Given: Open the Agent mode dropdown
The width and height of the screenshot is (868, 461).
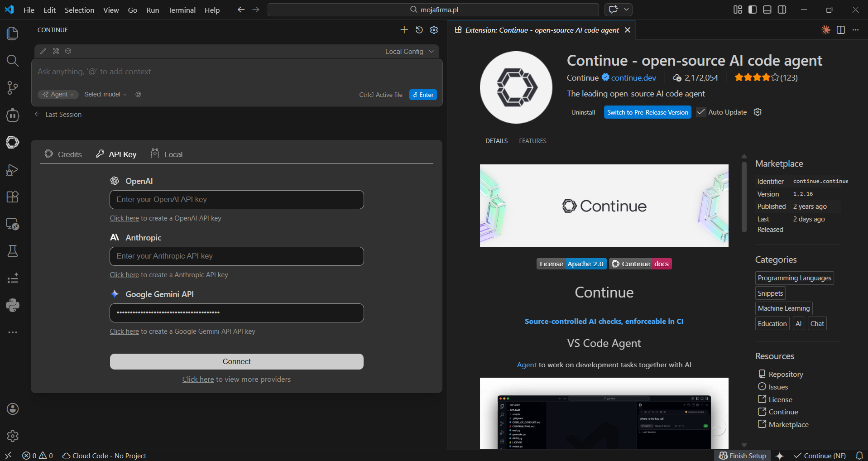Looking at the screenshot, I should coord(58,94).
